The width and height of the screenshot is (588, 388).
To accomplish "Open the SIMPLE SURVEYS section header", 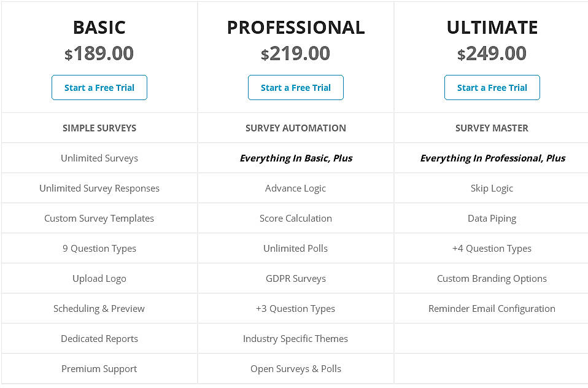I will tap(99, 128).
